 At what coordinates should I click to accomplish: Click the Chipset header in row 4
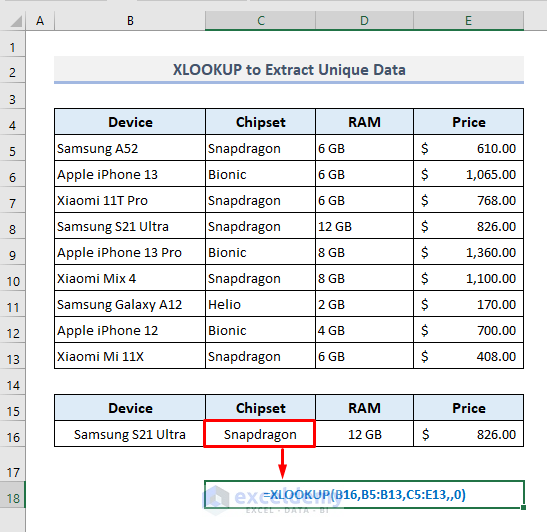261,122
